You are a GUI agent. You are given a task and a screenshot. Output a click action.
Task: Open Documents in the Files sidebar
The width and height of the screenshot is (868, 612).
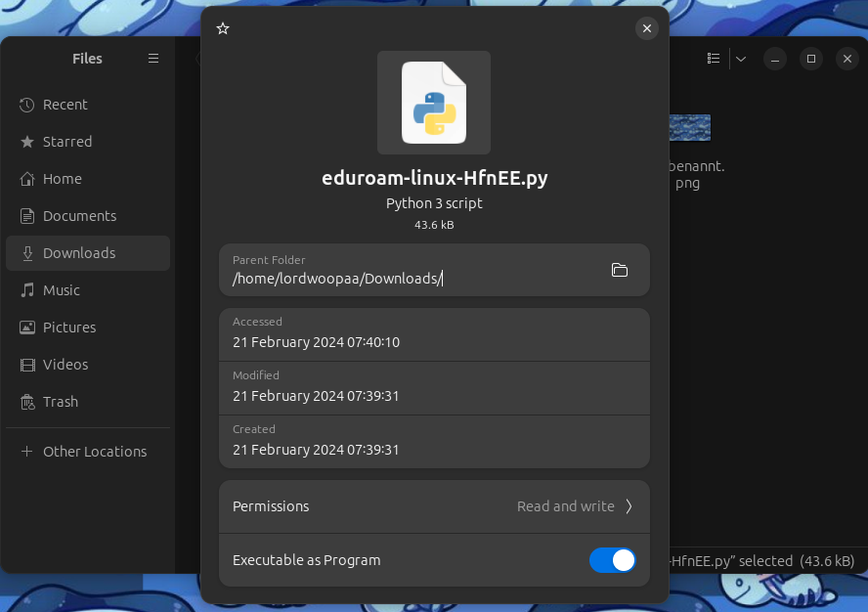pyautogui.click(x=88, y=216)
